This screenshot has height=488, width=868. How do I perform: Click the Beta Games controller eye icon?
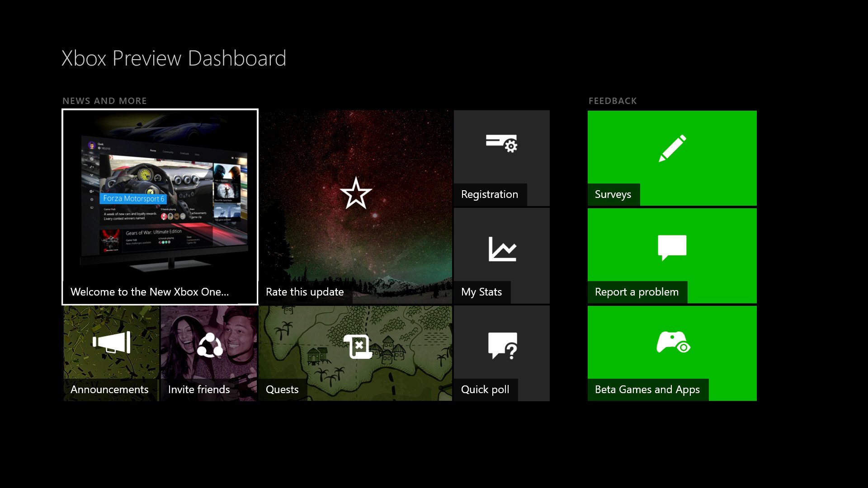pos(673,342)
